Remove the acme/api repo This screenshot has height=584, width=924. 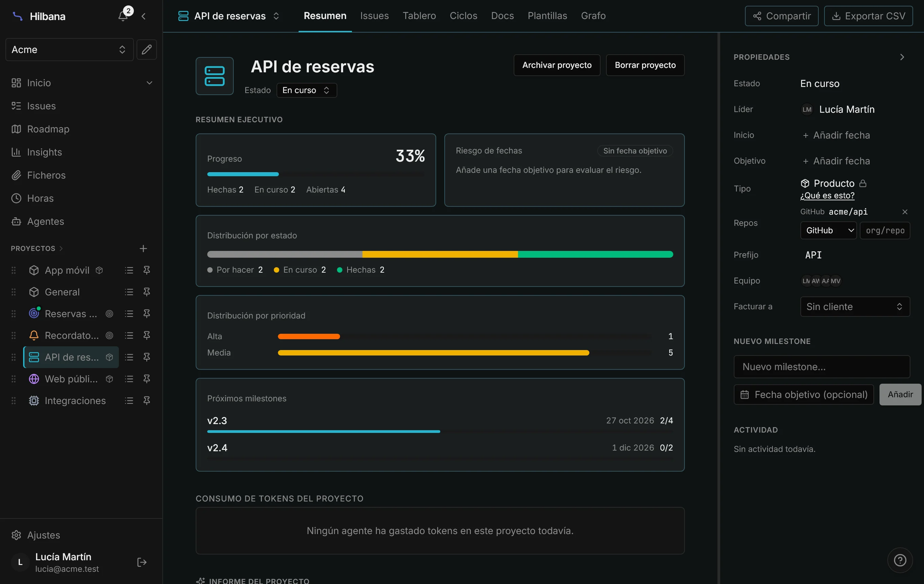[904, 212]
